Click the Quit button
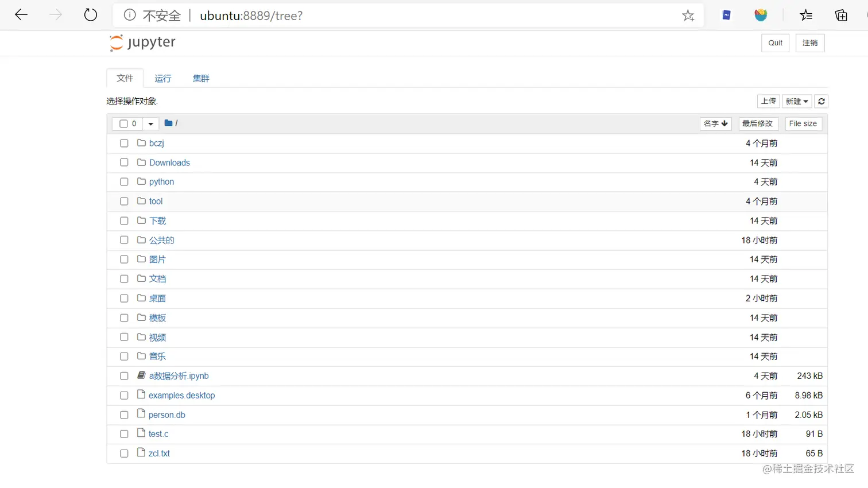The width and height of the screenshot is (868, 488). click(776, 43)
